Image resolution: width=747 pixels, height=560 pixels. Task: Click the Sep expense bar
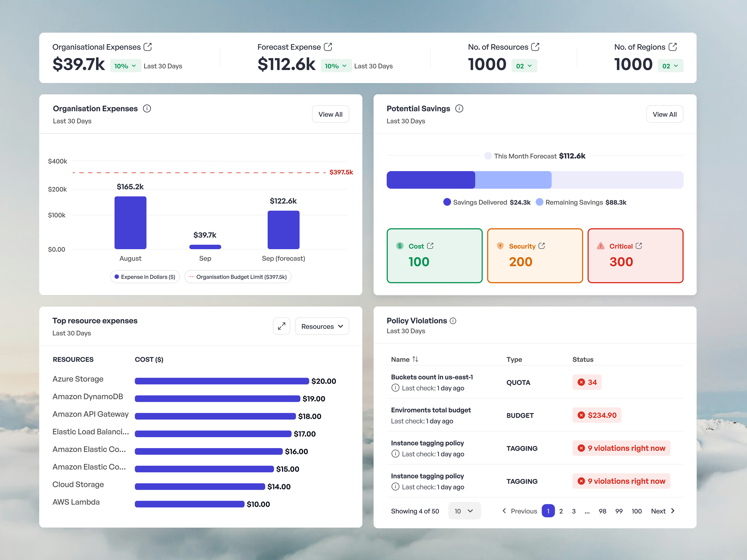[205, 247]
